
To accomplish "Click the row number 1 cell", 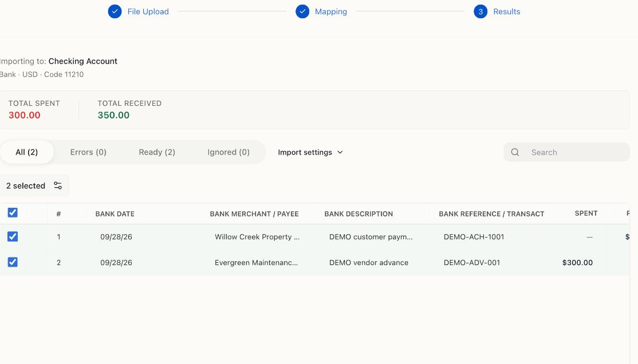I will click(58, 237).
